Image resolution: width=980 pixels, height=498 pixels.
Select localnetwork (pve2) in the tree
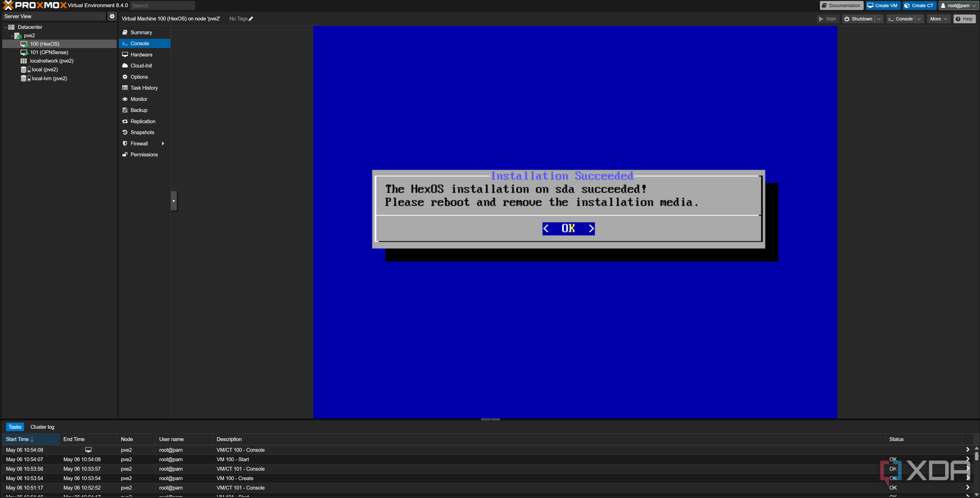(x=59, y=61)
